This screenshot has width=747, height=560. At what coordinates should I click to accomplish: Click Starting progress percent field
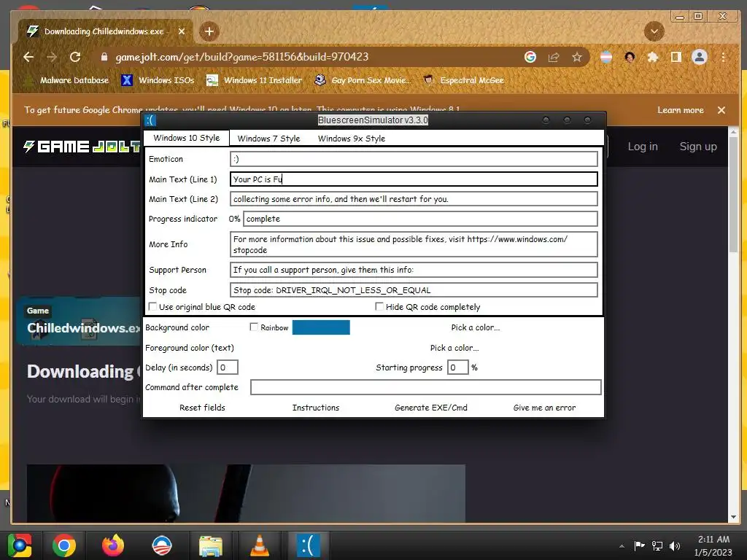[458, 367]
